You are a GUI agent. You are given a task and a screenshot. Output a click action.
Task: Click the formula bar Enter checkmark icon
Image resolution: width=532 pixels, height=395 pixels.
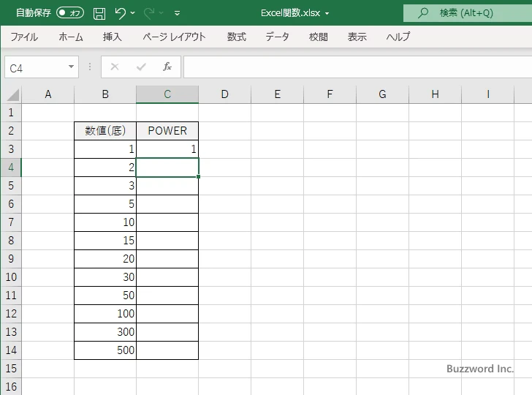point(141,67)
